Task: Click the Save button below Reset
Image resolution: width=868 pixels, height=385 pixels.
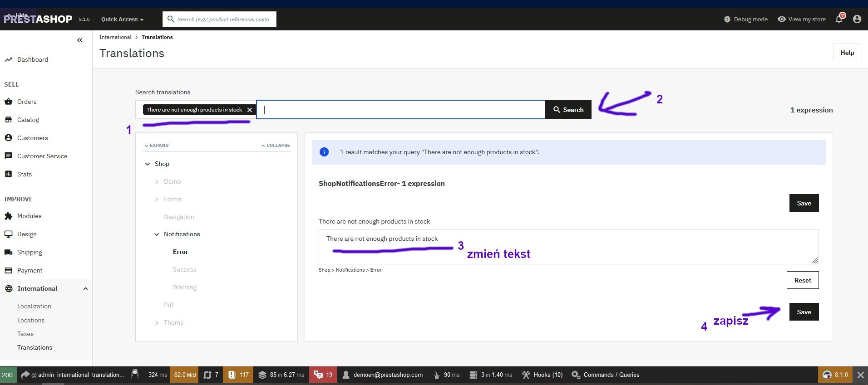Action: 804,312
